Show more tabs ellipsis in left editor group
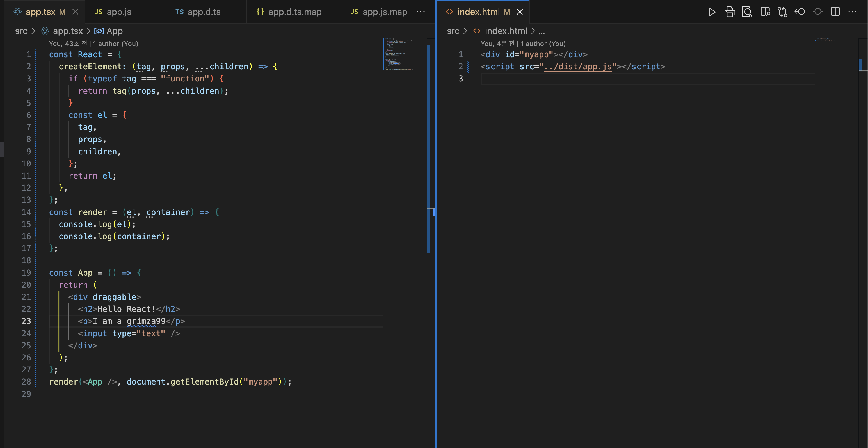Screen dimensions: 868x448 (421, 12)
